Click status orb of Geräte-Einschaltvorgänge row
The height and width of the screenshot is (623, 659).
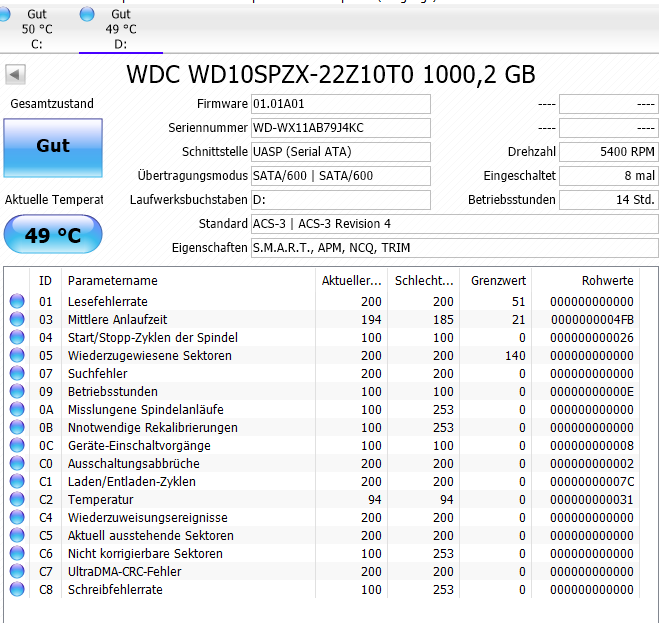[x=17, y=446]
